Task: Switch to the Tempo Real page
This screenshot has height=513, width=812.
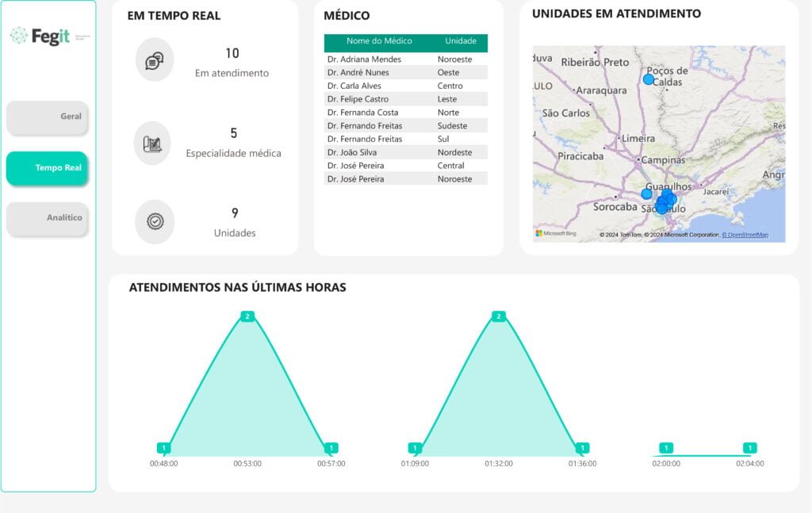Action: 48,168
